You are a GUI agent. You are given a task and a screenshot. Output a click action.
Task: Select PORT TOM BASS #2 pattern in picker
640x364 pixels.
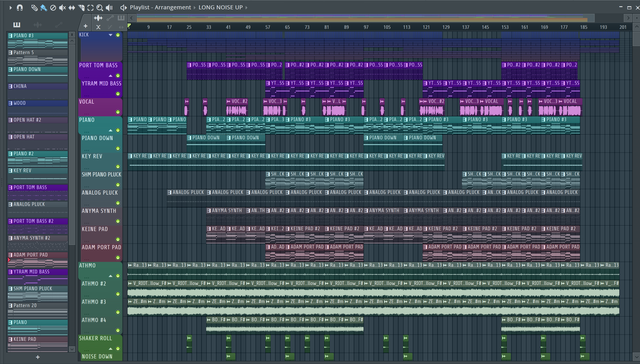tap(38, 226)
